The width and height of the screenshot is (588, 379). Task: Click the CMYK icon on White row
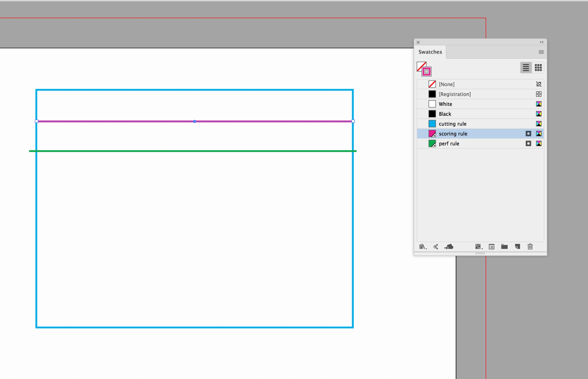(x=539, y=104)
